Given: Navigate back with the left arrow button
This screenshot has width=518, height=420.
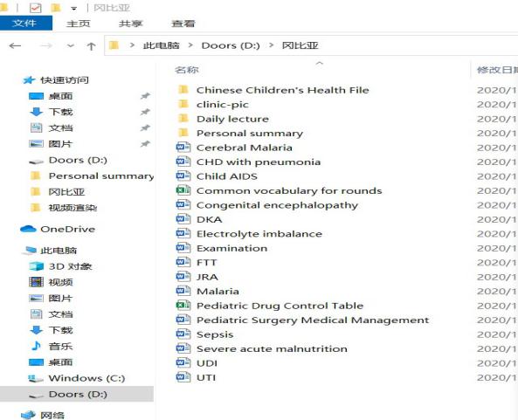Looking at the screenshot, I should coord(15,45).
